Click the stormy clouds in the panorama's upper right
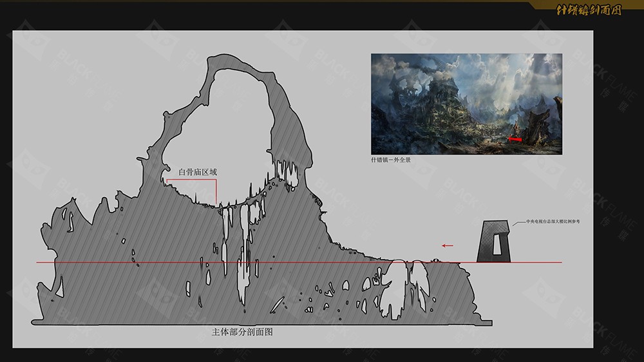Image resolution: width=644 pixels, height=362 pixels. click(535, 71)
